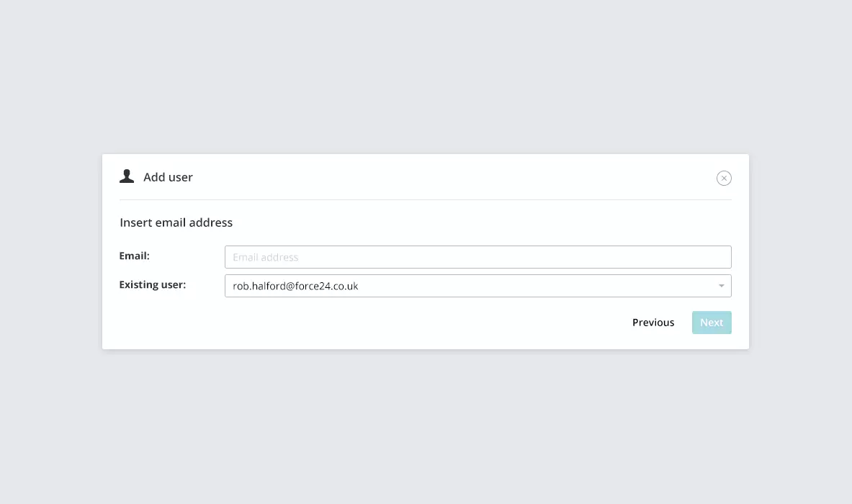This screenshot has height=504, width=852.
Task: Click the Next button
Action: point(712,323)
